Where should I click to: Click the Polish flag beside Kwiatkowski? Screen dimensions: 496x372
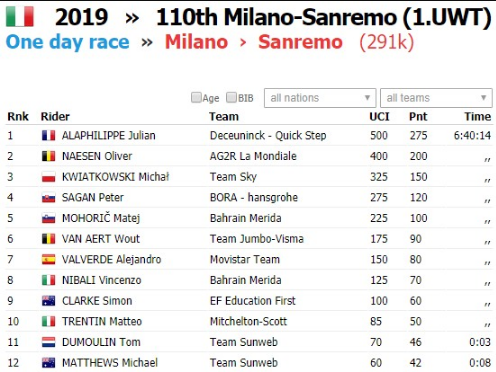(48, 177)
